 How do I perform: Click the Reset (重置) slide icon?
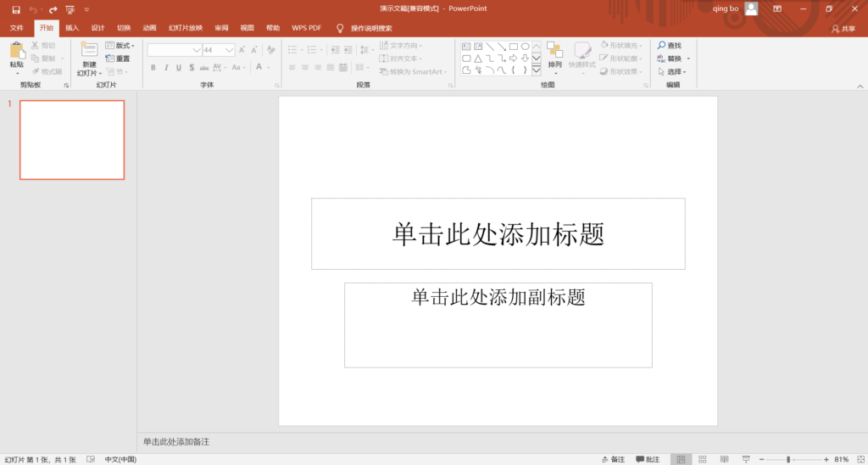tap(111, 59)
